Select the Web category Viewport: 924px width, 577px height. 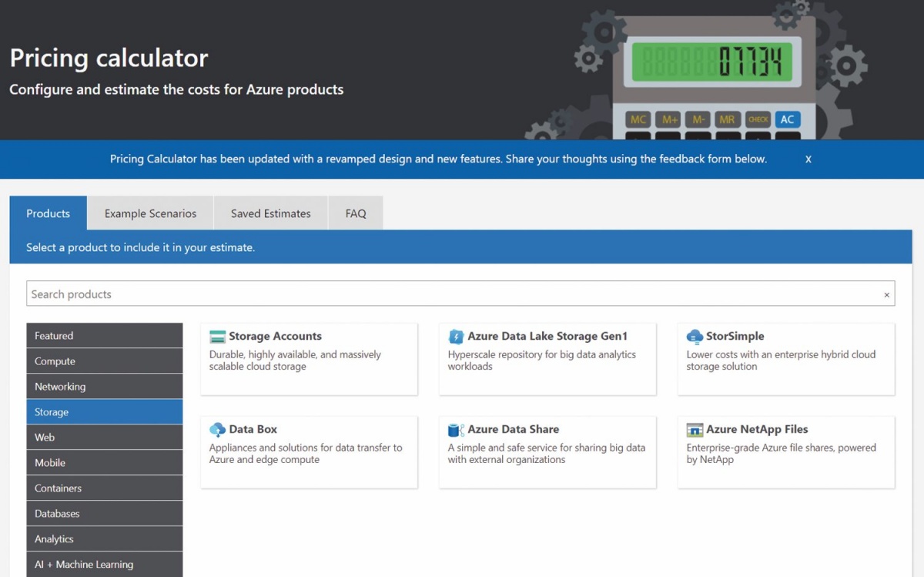(x=105, y=438)
